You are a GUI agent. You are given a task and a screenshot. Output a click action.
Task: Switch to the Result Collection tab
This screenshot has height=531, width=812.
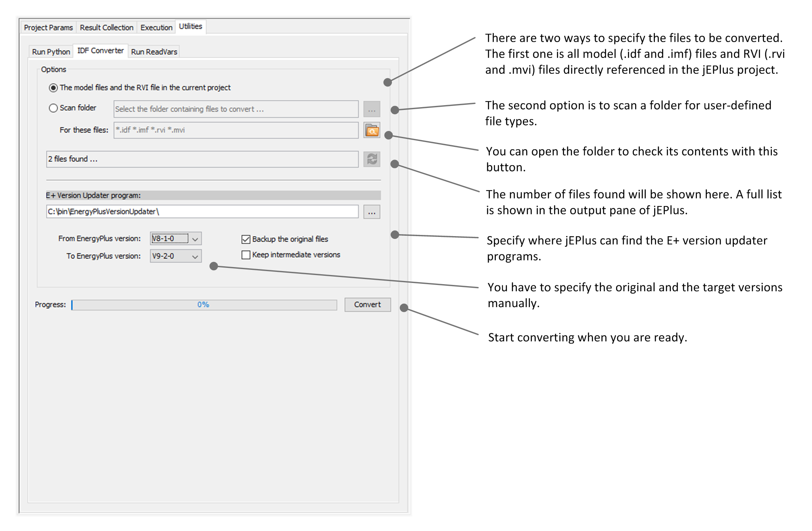[106, 27]
